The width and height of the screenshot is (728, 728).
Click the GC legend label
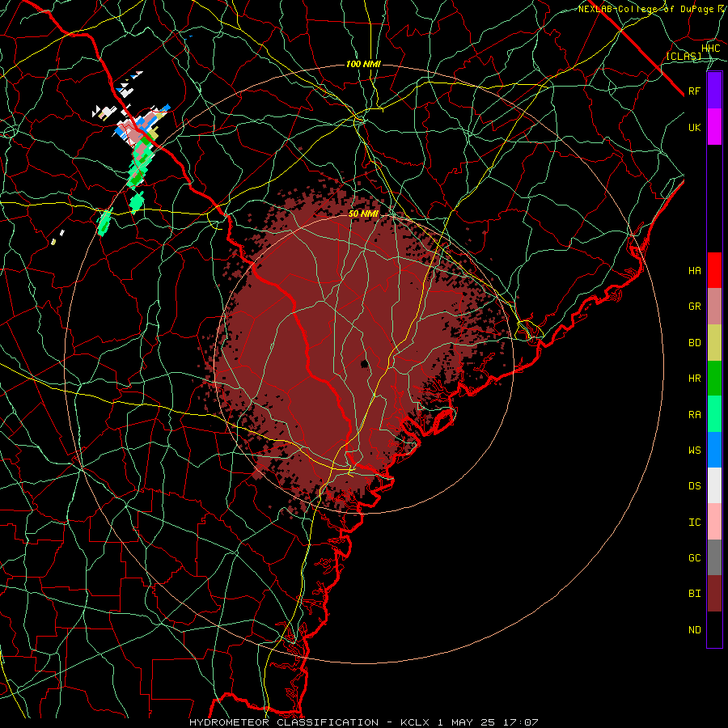tap(695, 558)
